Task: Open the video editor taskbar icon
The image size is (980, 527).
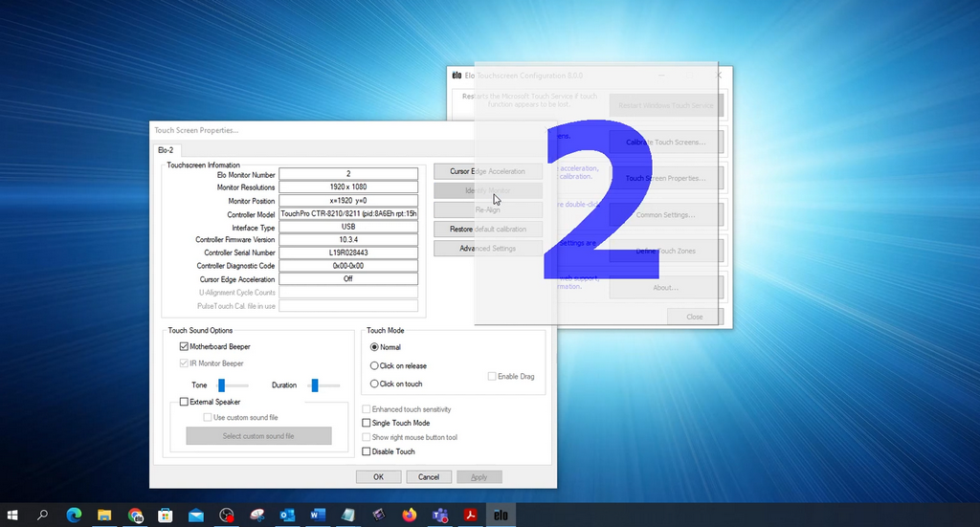Action: point(379,516)
